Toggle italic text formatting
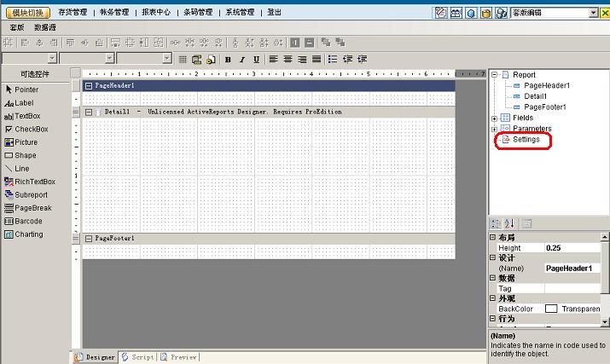610x364 pixels. (241, 59)
